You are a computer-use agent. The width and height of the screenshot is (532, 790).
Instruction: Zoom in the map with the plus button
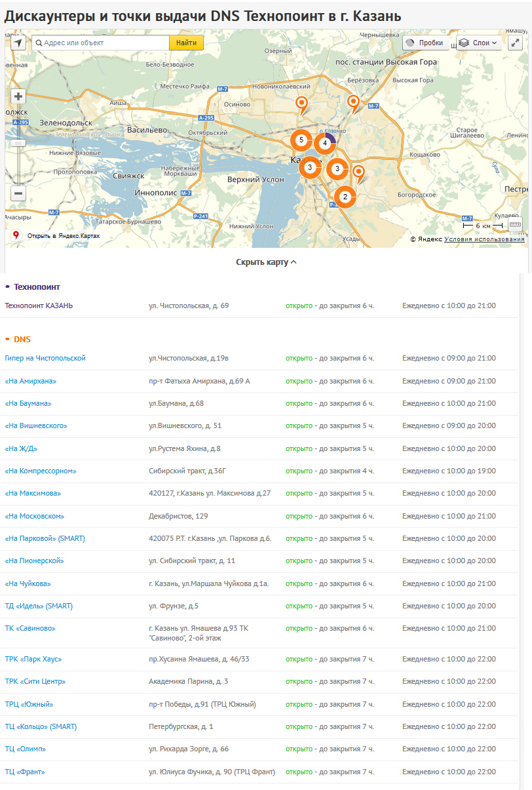18,96
